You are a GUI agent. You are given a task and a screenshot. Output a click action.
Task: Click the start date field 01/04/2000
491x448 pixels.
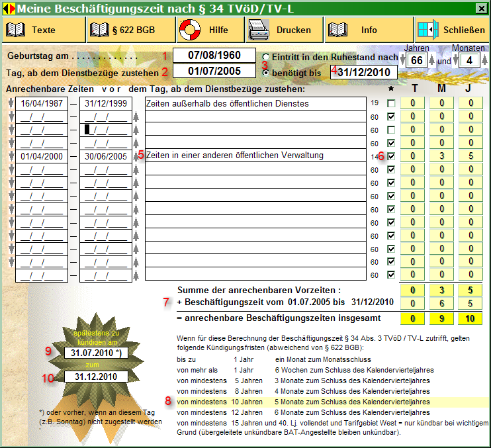(x=42, y=156)
